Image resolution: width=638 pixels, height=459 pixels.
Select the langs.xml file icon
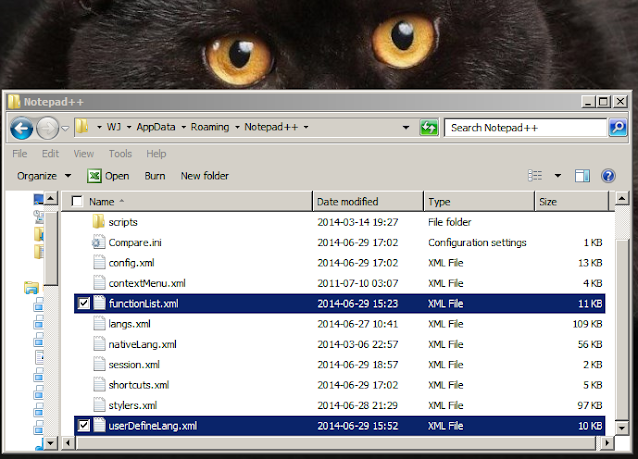tap(99, 323)
